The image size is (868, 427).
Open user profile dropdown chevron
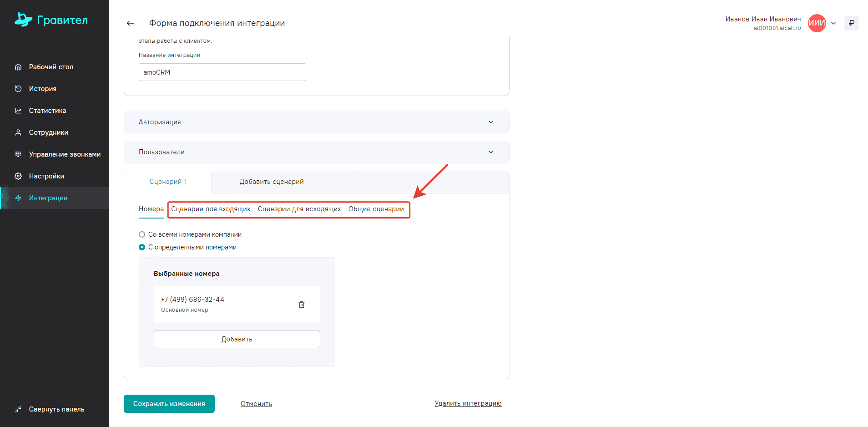pyautogui.click(x=833, y=23)
